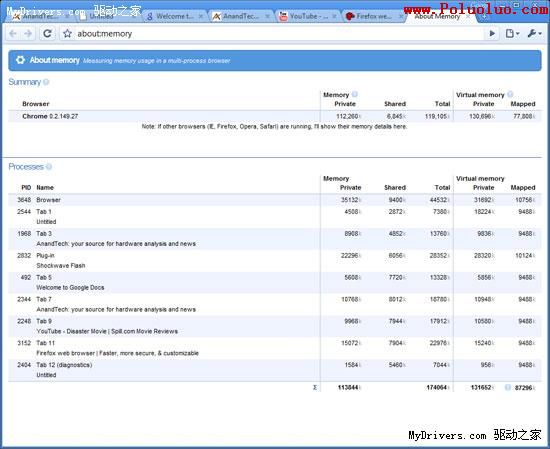Click the Tab 5 process name
Viewport: 550px width, 449px height.
click(x=44, y=277)
